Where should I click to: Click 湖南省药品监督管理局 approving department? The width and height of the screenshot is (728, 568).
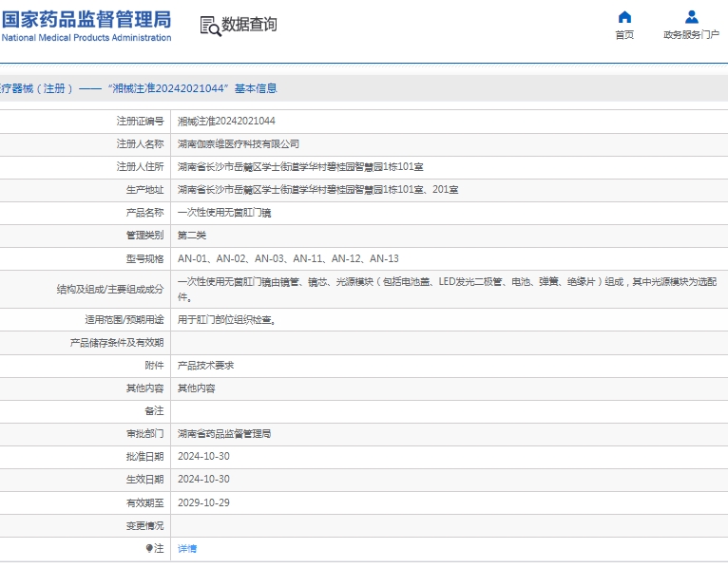click(224, 434)
